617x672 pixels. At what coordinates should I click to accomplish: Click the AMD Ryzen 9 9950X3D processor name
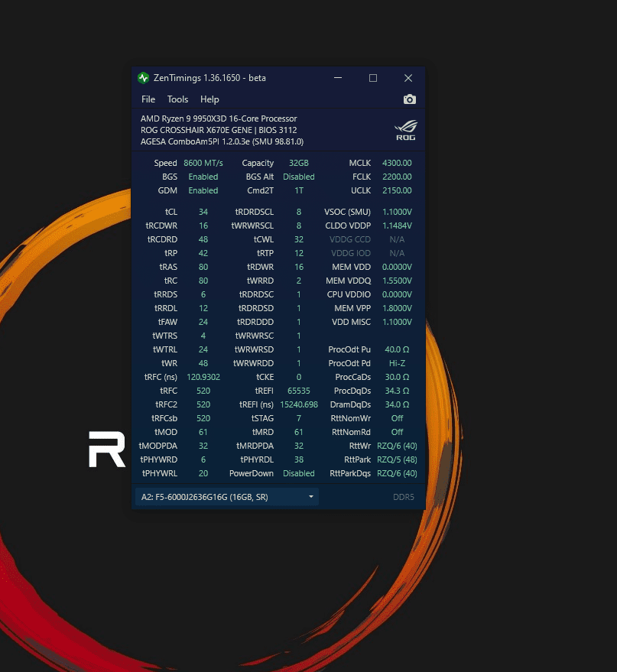pyautogui.click(x=219, y=118)
